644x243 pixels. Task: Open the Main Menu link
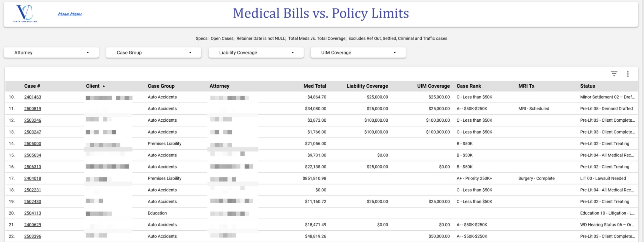point(70,14)
